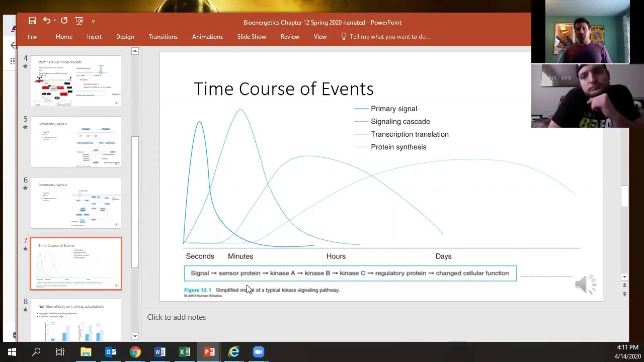Click the audio narration speaker icon on slide
The height and width of the screenshot is (362, 644).
pyautogui.click(x=585, y=284)
